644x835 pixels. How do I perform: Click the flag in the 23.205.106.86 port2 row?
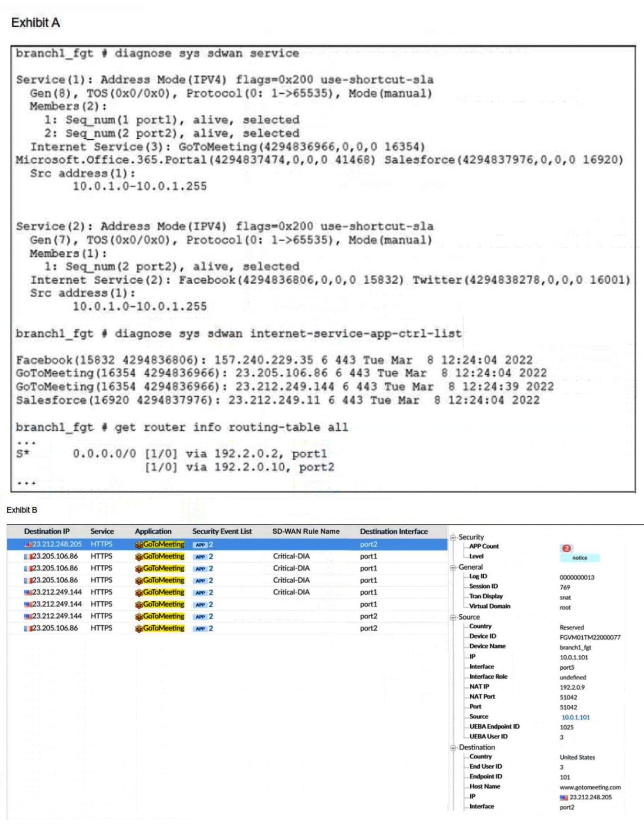[28, 628]
